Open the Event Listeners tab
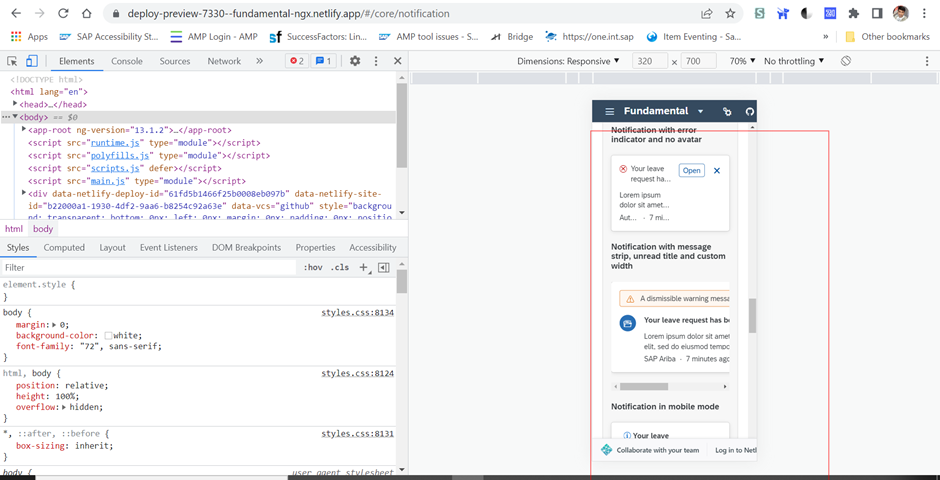940x480 pixels. point(169,247)
